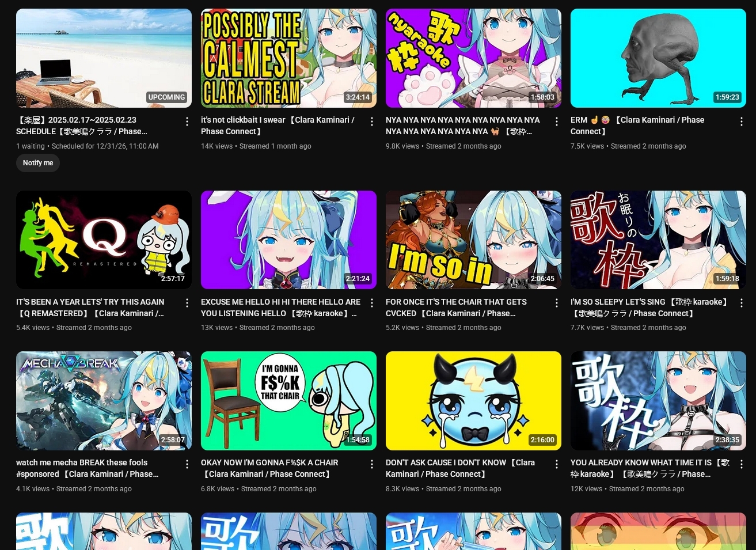Open "watch me mecha BREAK these fools" title
Image resolution: width=756 pixels, height=550 pixels.
click(88, 468)
